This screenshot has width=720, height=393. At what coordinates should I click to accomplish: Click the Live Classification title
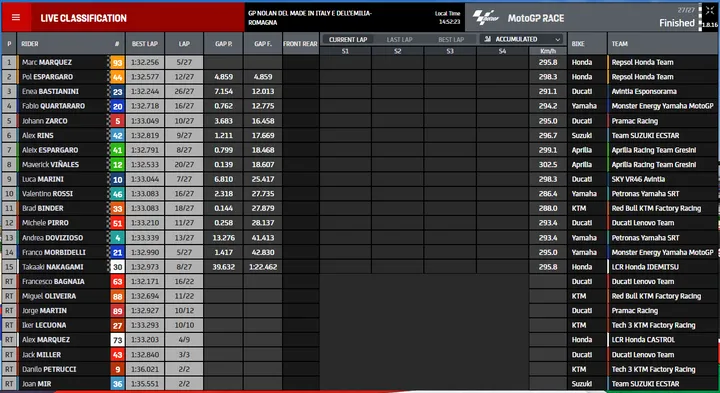pos(84,18)
